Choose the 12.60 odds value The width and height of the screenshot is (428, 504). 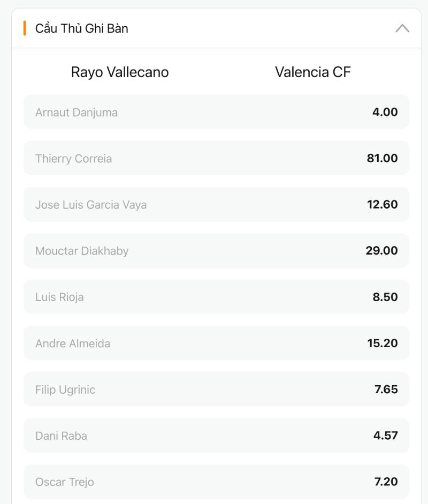pos(382,204)
